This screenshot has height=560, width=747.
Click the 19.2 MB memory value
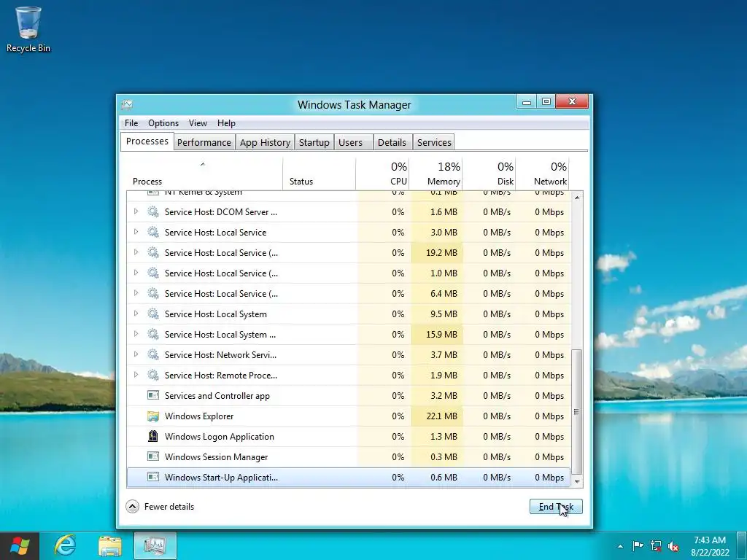(x=441, y=252)
